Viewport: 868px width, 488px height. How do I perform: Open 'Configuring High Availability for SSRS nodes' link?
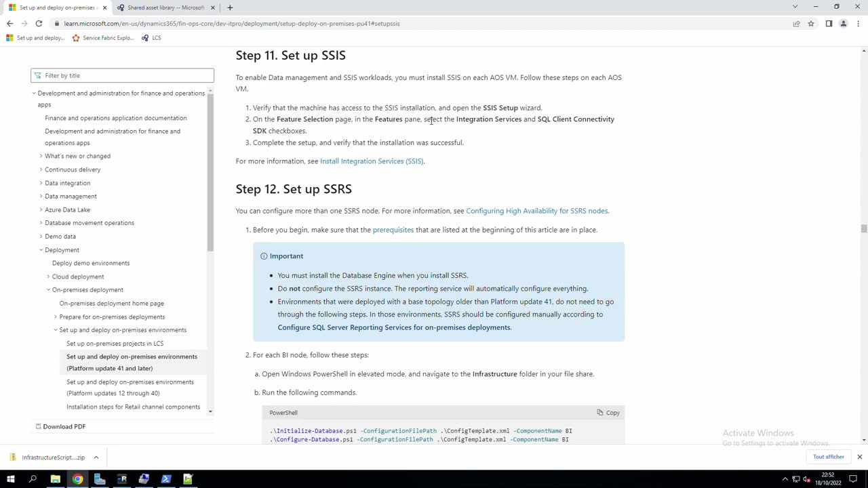pos(537,211)
